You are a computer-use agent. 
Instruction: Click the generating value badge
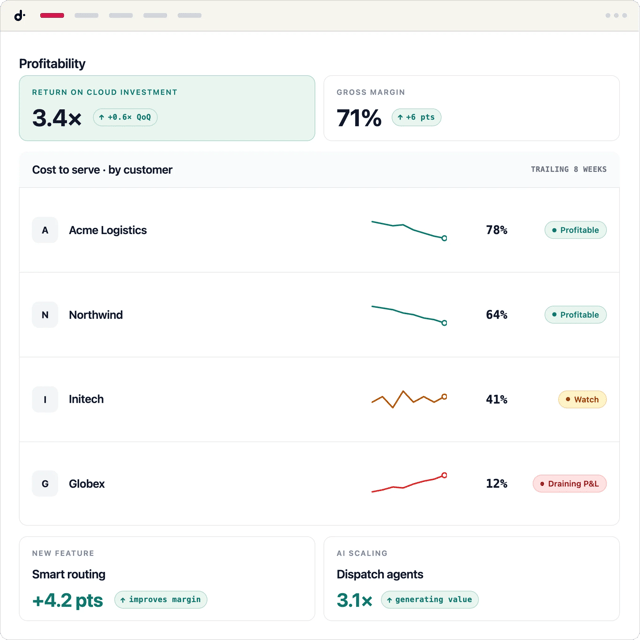430,600
